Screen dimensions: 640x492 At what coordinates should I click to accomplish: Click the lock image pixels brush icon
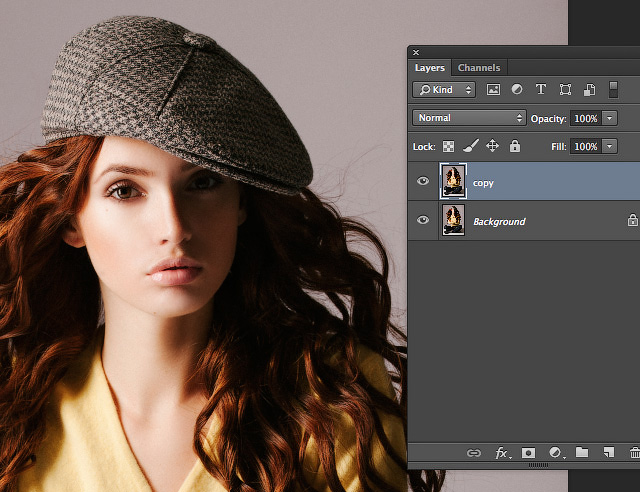(x=470, y=146)
